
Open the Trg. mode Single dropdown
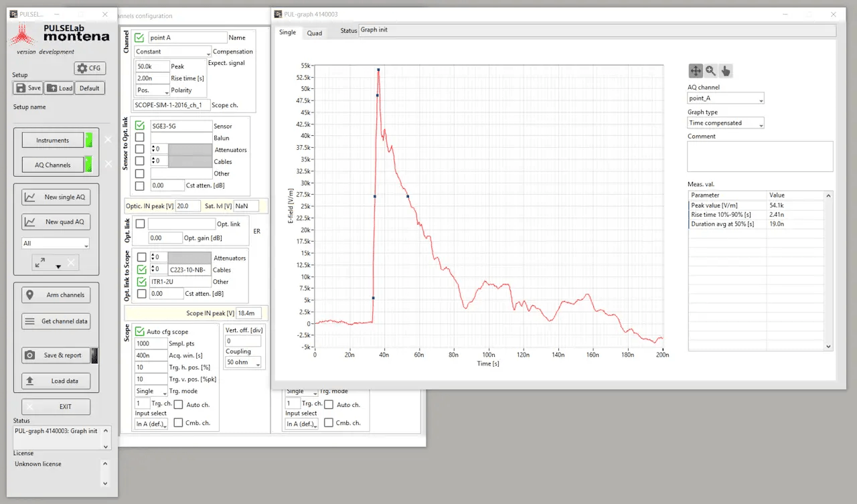[151, 391]
